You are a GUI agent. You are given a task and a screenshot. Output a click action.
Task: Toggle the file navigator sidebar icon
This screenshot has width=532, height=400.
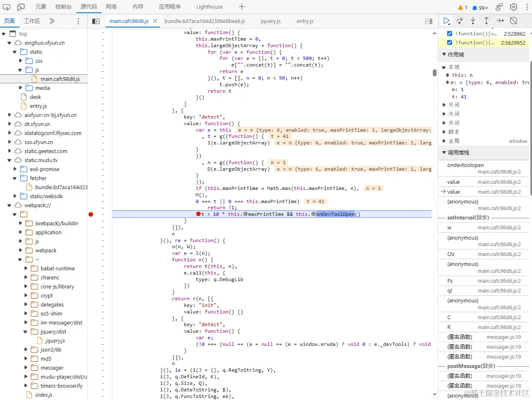coord(96,21)
